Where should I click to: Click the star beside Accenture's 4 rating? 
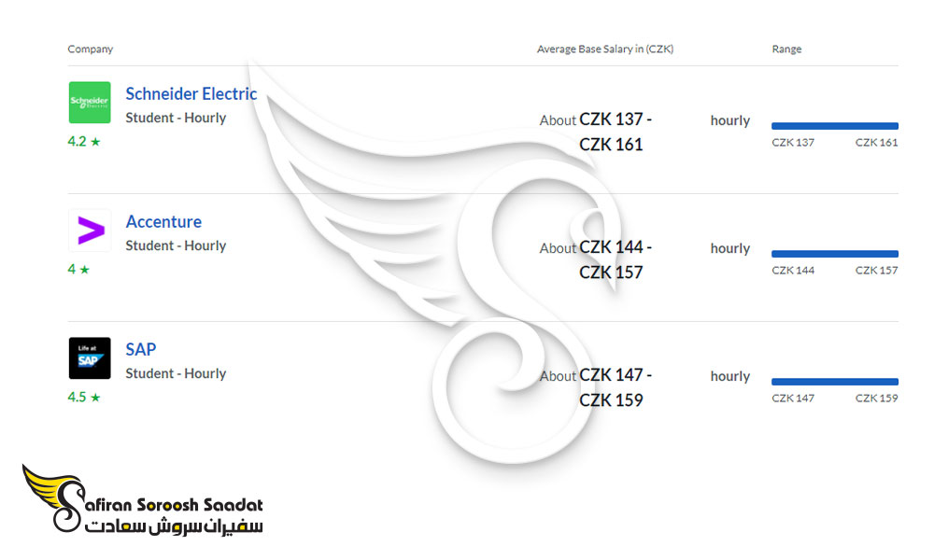point(85,270)
